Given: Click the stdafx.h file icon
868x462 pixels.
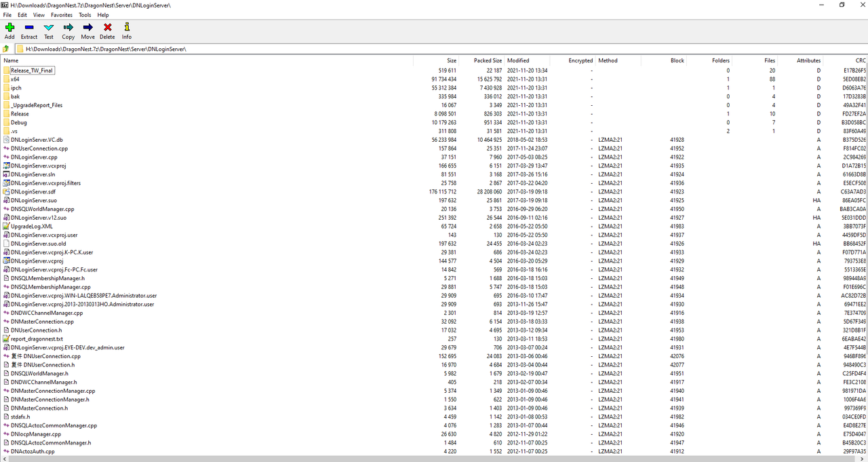Looking at the screenshot, I should [6, 417].
